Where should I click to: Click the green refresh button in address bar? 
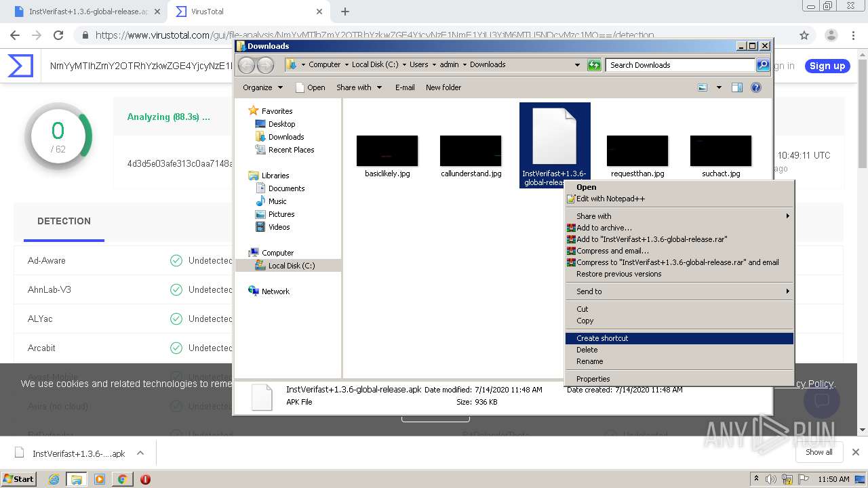point(594,65)
